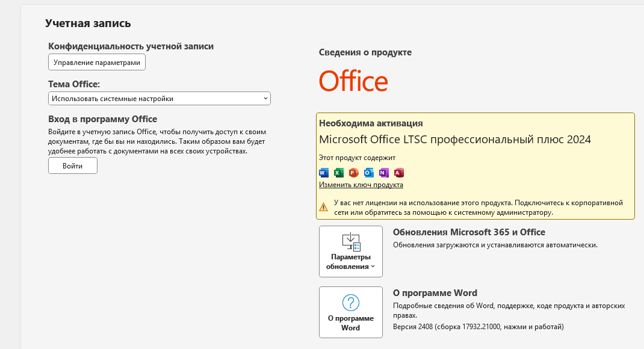
Task: Click the Office logo
Action: point(353,81)
